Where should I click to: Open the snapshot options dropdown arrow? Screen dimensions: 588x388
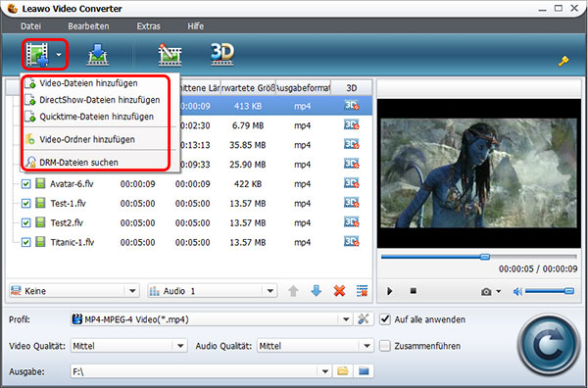point(499,292)
